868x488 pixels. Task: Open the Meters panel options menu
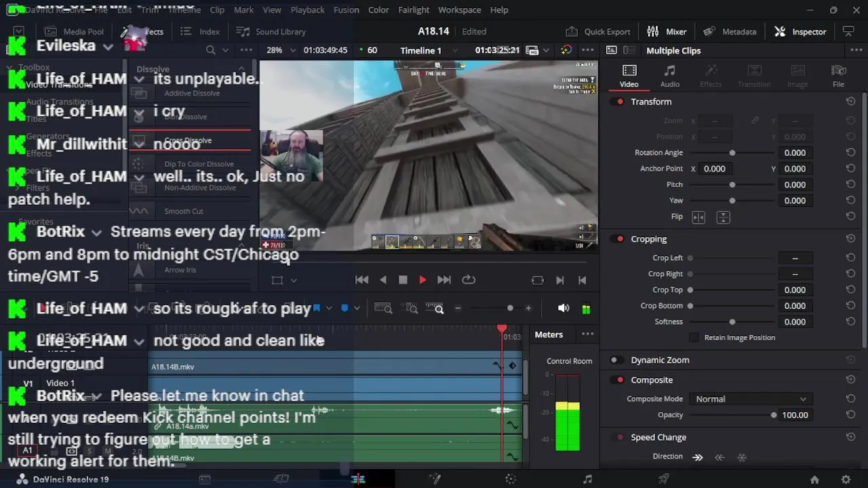tap(587, 334)
